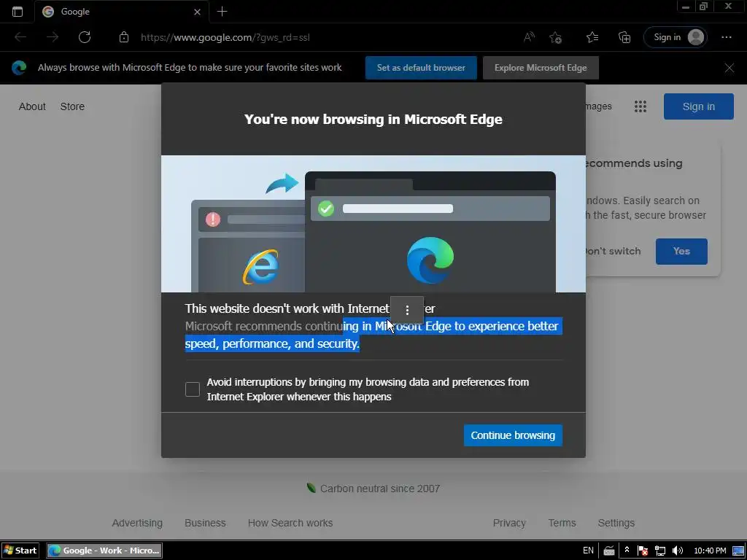Click Show desktop tray button
Screen dimensions: 747x560
coord(738,551)
